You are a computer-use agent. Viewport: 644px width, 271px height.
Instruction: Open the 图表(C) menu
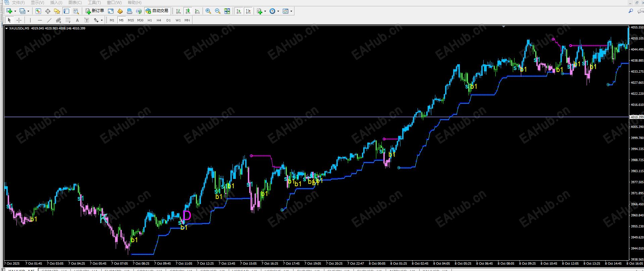(75, 3)
